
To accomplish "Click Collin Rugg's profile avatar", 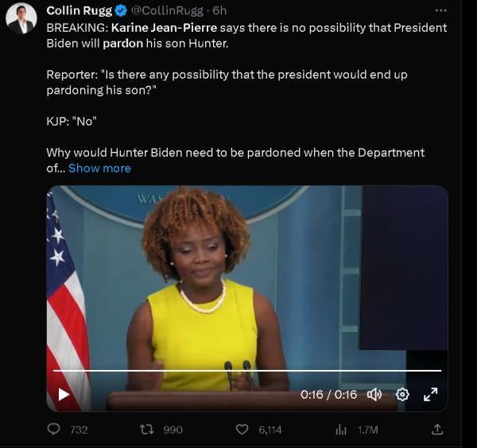I will pos(21,18).
